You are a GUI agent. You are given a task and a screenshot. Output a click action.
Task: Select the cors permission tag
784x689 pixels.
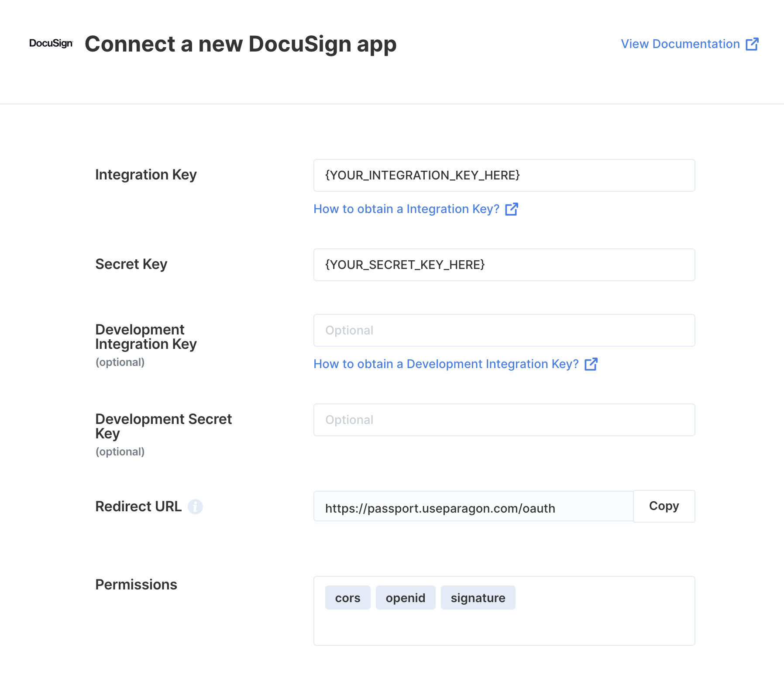coord(347,597)
